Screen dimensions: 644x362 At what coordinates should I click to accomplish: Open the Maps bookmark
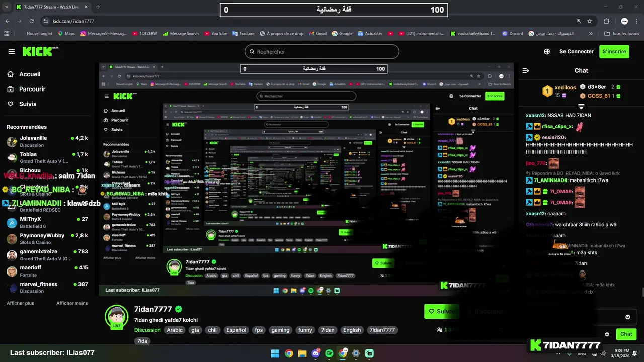66,34
